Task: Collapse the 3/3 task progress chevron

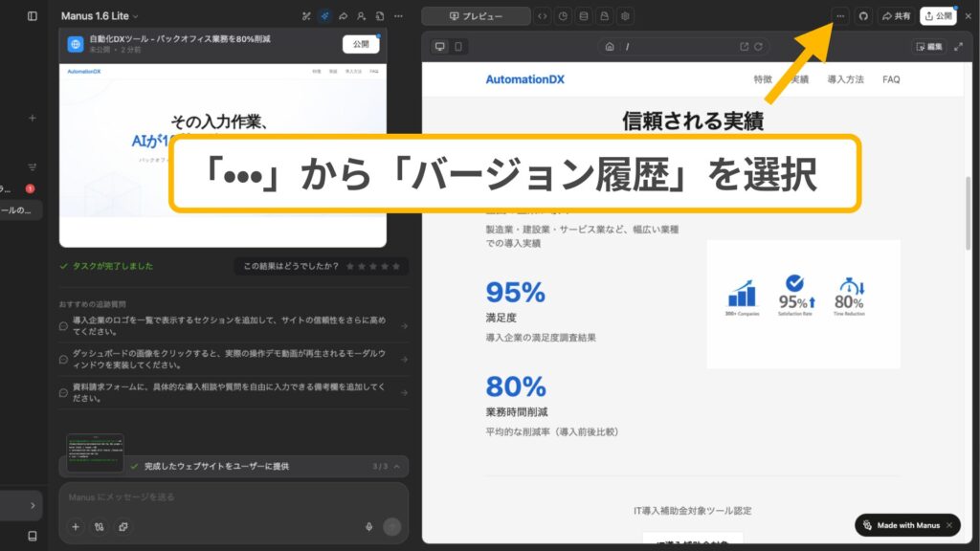Action: pos(397,467)
